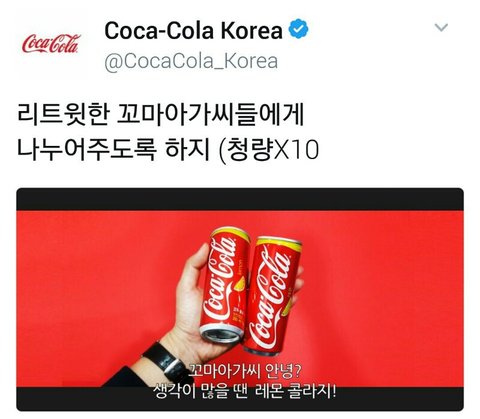Click the subtitle 꼬마아가씨 안녕?
480x419 pixels.
point(244,371)
